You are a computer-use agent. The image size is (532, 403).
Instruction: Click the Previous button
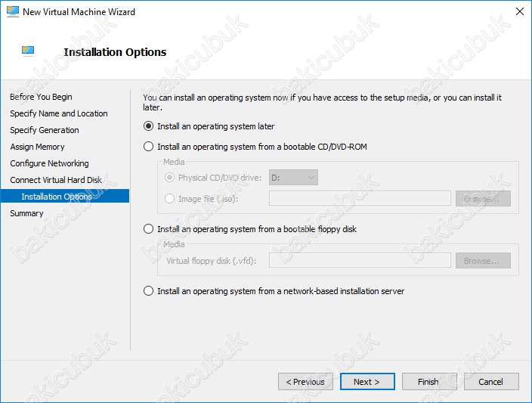305,382
